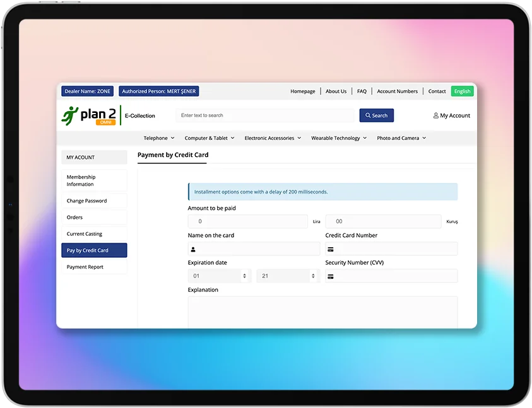Open the Electronic Accessories dropdown
532x408 pixels.
pos(273,138)
